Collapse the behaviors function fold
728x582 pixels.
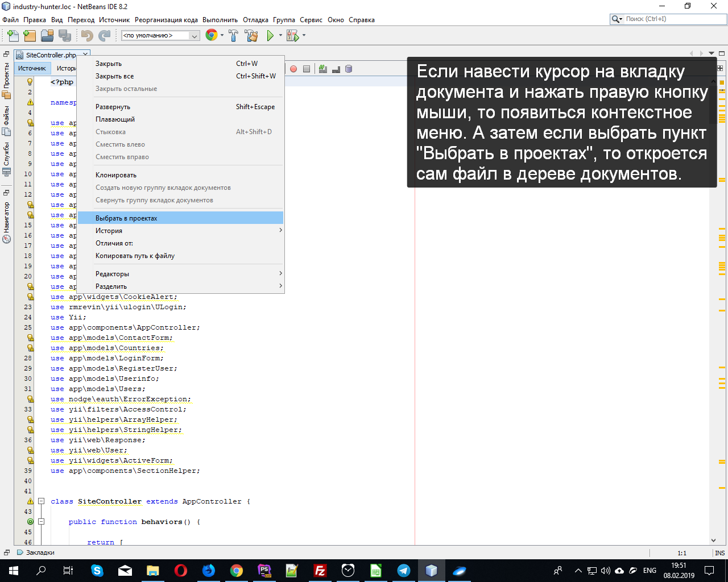(x=41, y=522)
